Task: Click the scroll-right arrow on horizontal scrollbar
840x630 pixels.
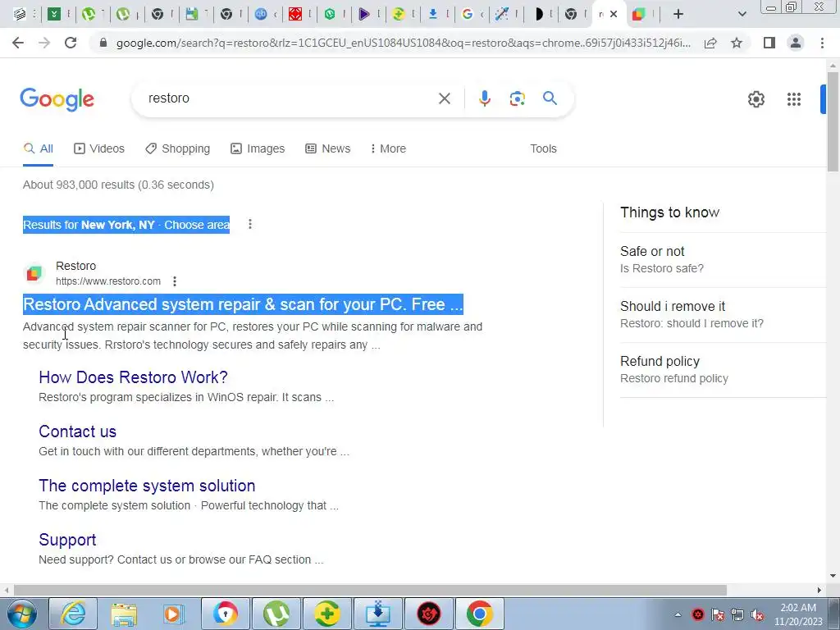Action: click(x=819, y=590)
